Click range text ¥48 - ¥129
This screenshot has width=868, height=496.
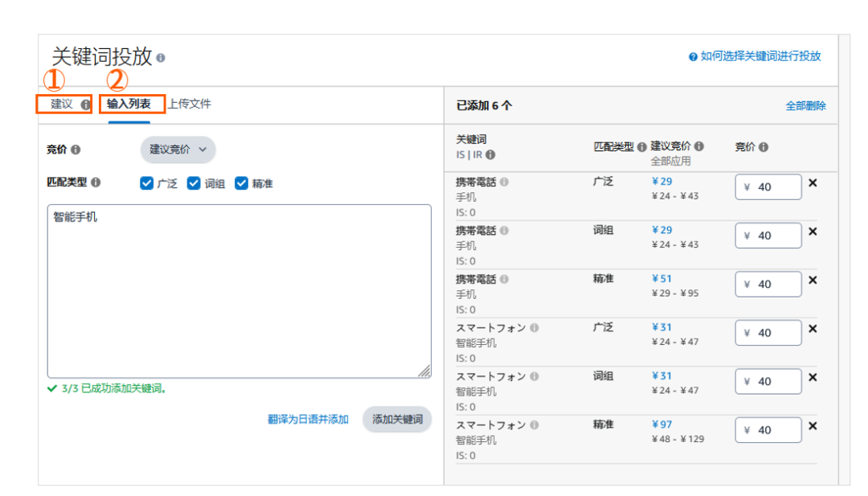point(678,440)
